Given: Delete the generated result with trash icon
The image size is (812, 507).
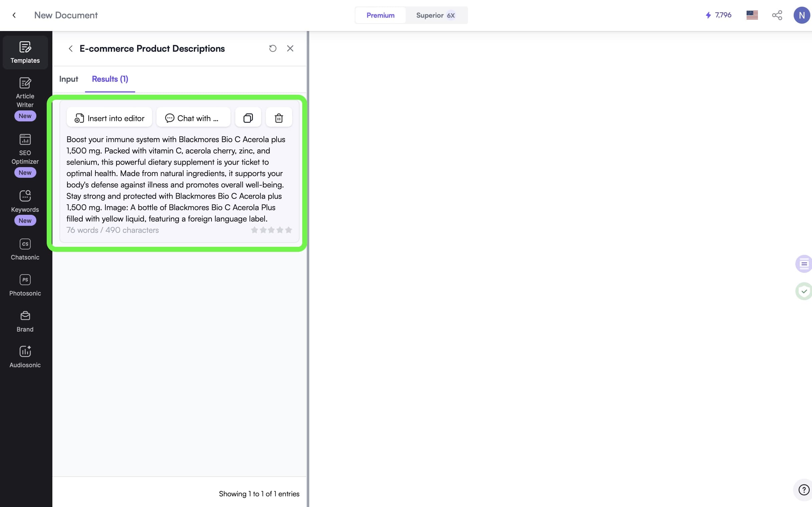Looking at the screenshot, I should coord(279,118).
